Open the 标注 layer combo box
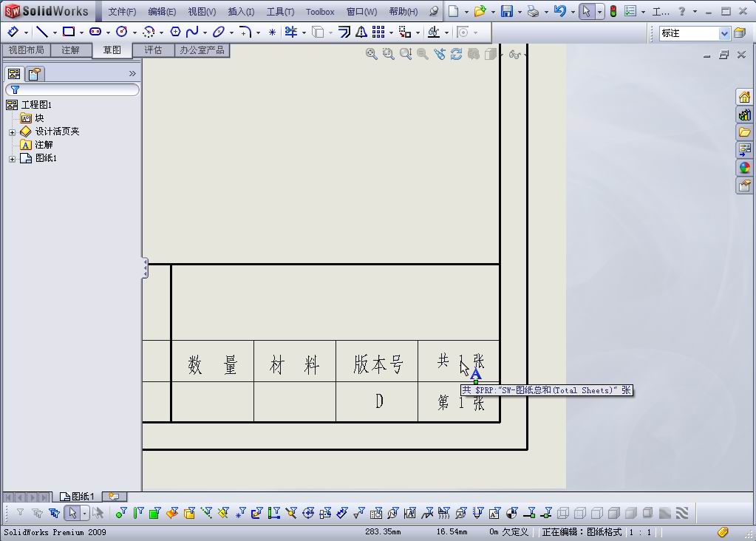756x541 pixels. pyautogui.click(x=695, y=33)
